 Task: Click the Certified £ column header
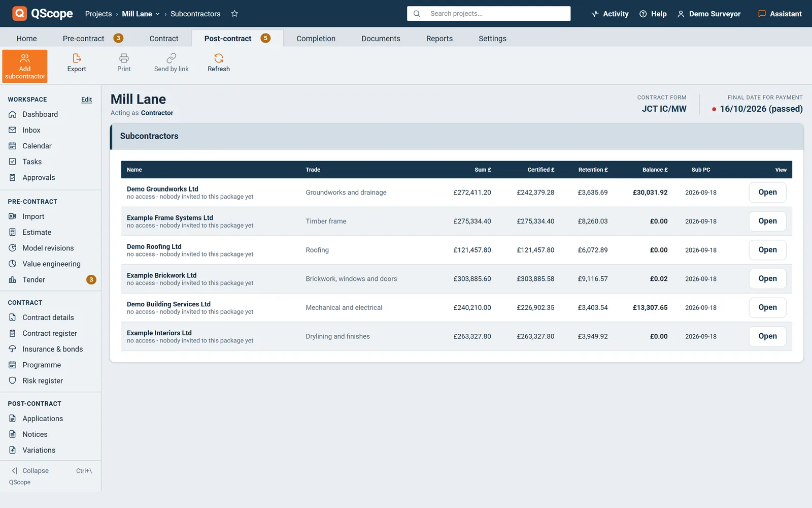[x=541, y=170]
